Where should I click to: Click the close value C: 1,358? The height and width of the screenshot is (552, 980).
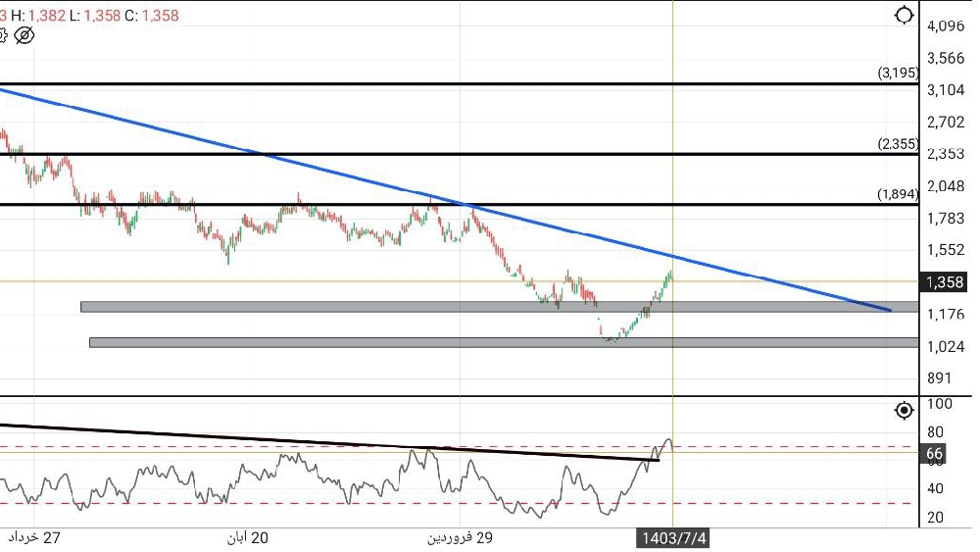(151, 15)
